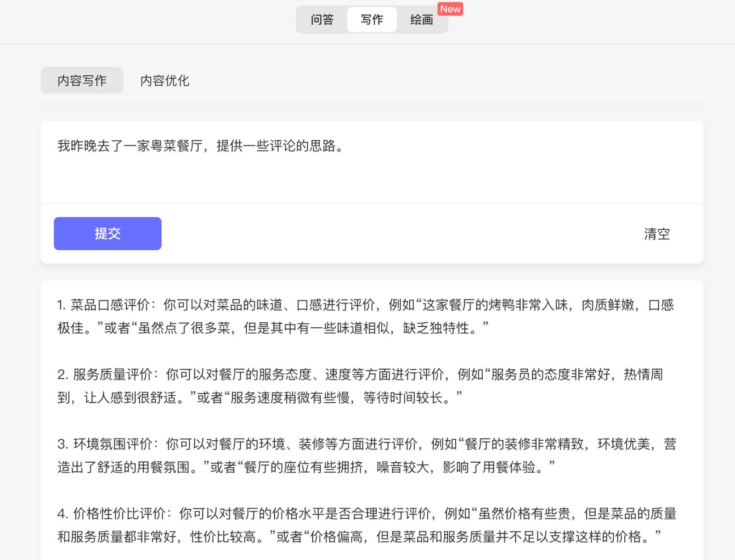Click the phrase 缺乏独特性 in the first suggestion
The height and width of the screenshot is (560, 735).
[435, 328]
